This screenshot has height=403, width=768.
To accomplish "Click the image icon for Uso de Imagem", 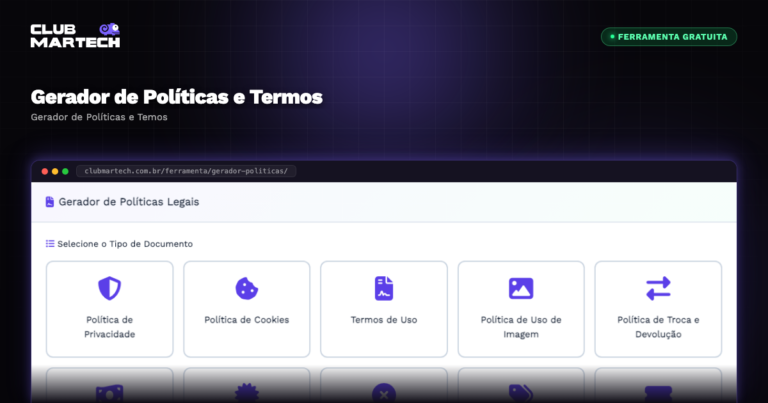I will (521, 288).
